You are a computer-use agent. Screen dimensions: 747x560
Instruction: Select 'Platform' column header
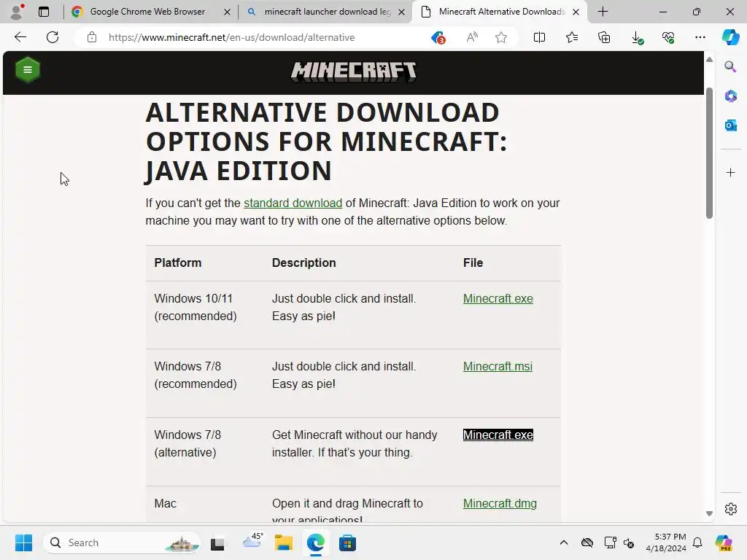[x=178, y=262]
